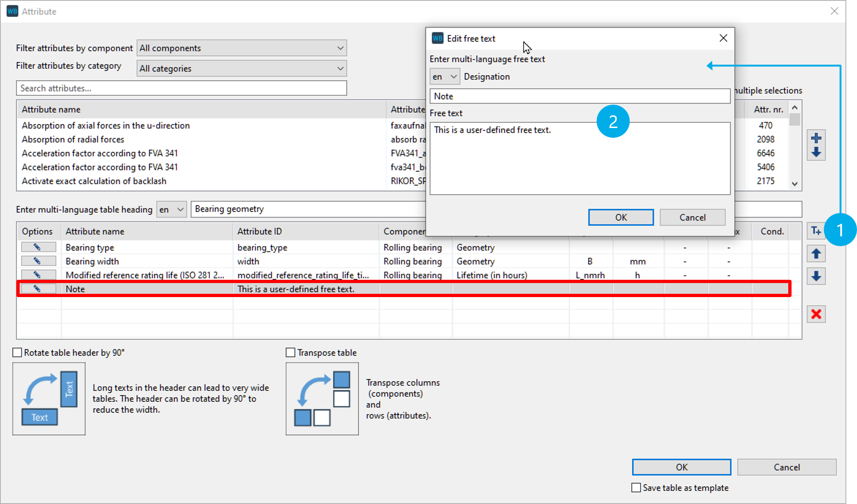Open the Filter attributes by component dropdown

pos(241,48)
